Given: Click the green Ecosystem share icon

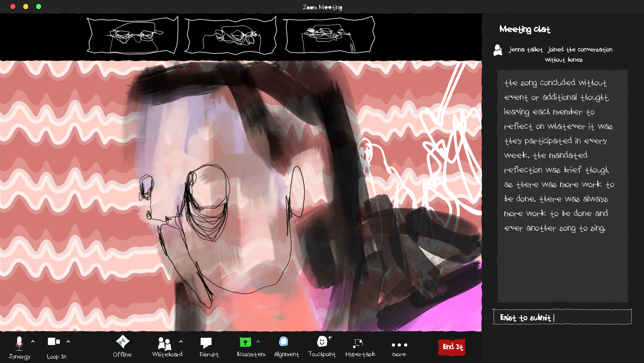Looking at the screenshot, I should [x=245, y=342].
